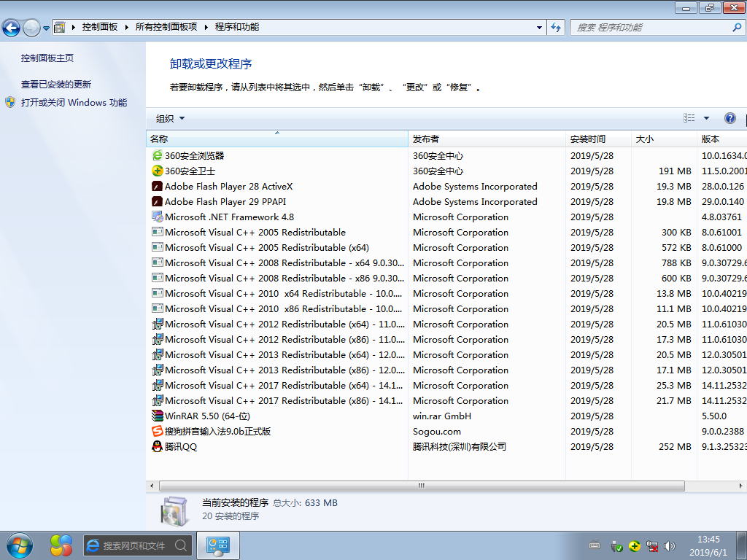This screenshot has width=747, height=560.
Task: Open the address bar history dropdown
Action: [x=539, y=27]
